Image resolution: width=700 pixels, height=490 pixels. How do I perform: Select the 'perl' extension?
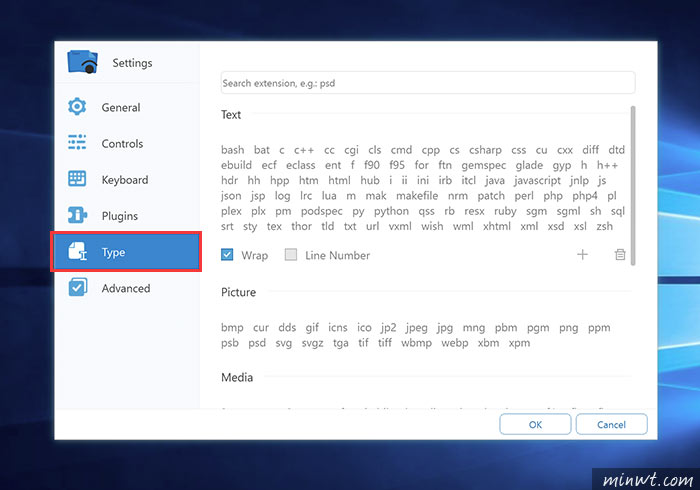click(x=524, y=196)
